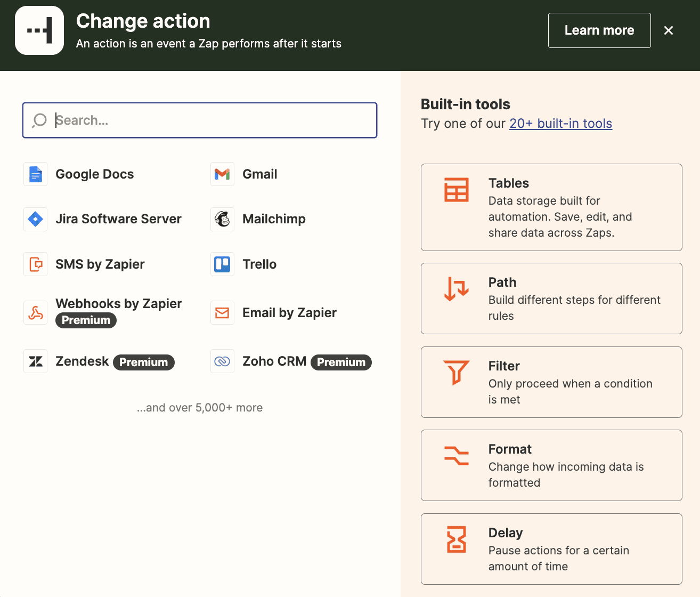Choose the Zendesk app label

82,361
